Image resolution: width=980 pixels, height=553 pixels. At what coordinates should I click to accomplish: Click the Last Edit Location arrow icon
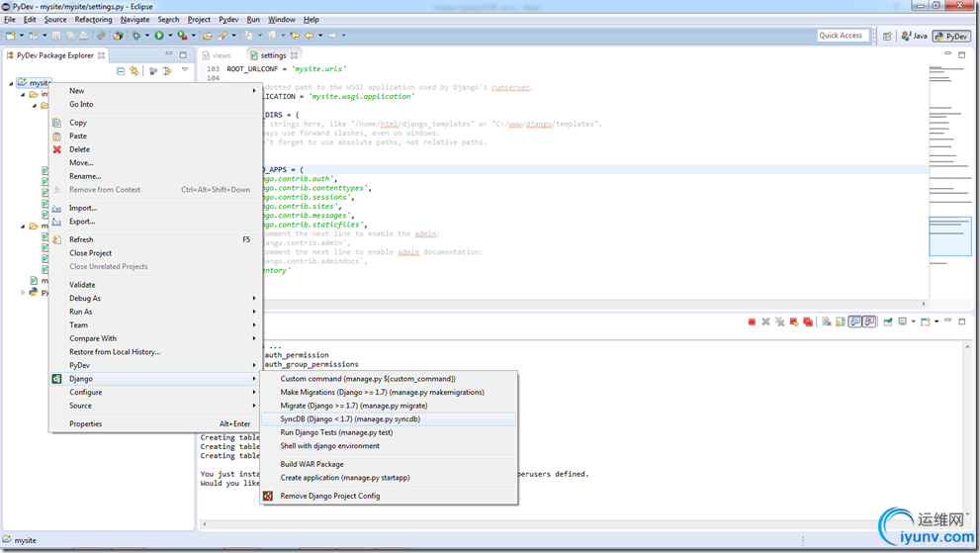[x=295, y=36]
